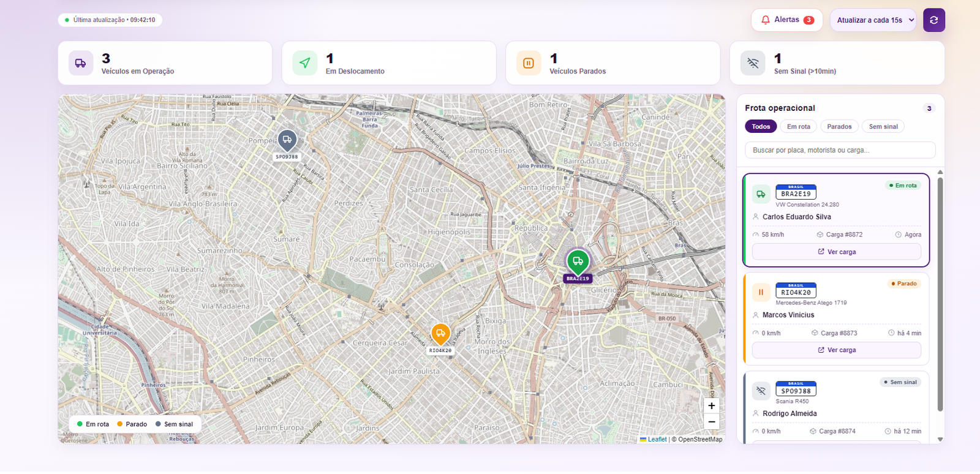Open the OpenStreetMap attribution link
The width and height of the screenshot is (980, 474).
pos(700,439)
